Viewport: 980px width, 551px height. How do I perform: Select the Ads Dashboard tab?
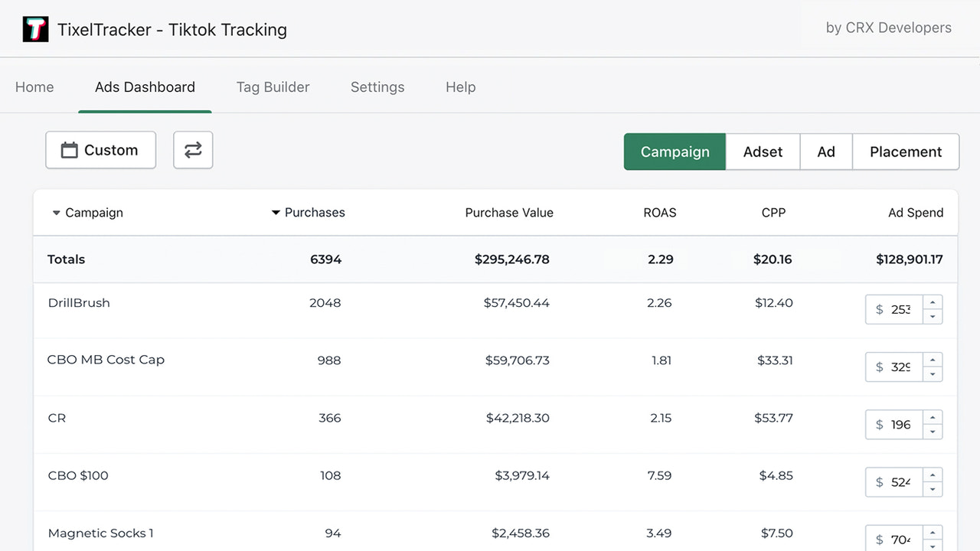click(145, 87)
